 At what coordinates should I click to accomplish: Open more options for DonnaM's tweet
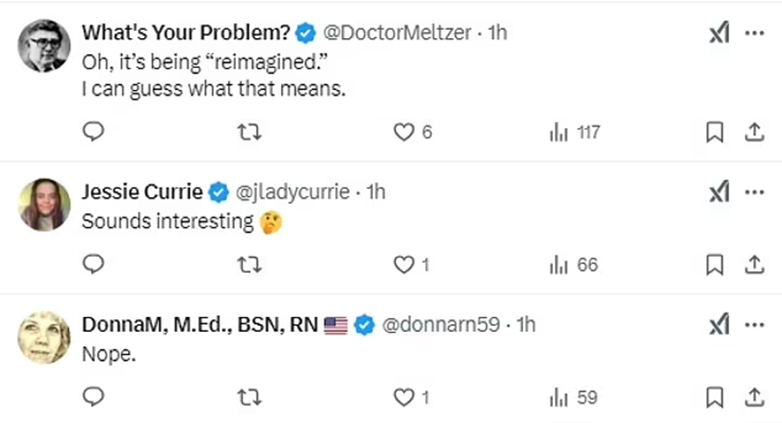click(x=754, y=324)
